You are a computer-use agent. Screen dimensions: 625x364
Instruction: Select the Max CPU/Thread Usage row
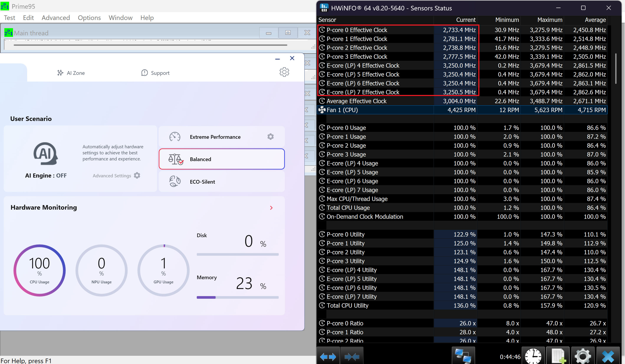(x=462, y=199)
